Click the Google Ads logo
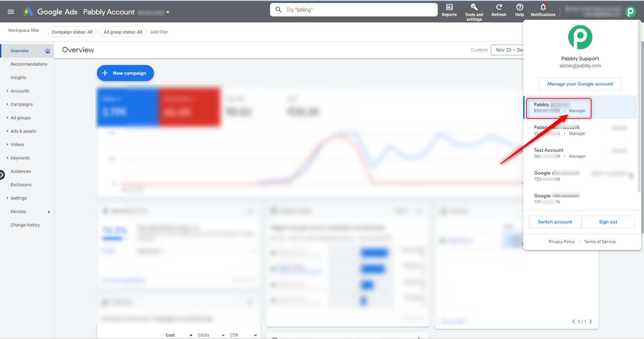644x339 pixels. tap(28, 12)
